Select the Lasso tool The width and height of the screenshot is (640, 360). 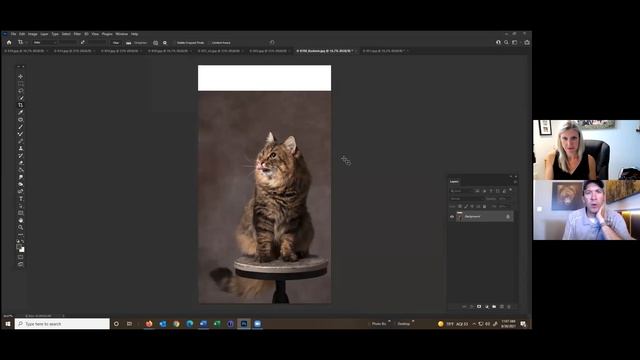(x=20, y=91)
